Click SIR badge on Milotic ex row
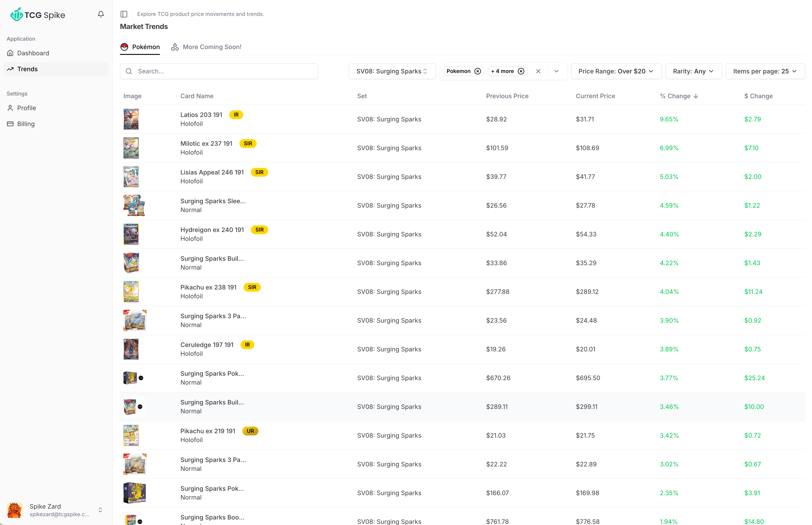This screenshot has width=812, height=525. pos(248,144)
